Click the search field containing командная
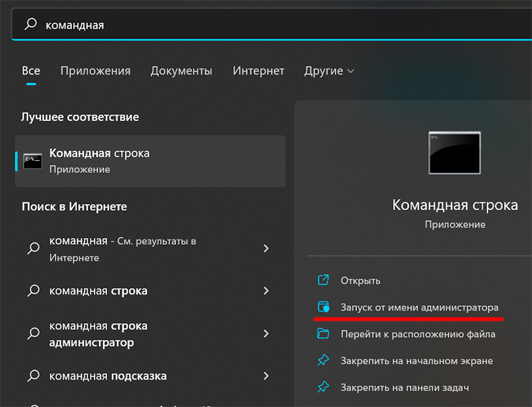 point(266,25)
